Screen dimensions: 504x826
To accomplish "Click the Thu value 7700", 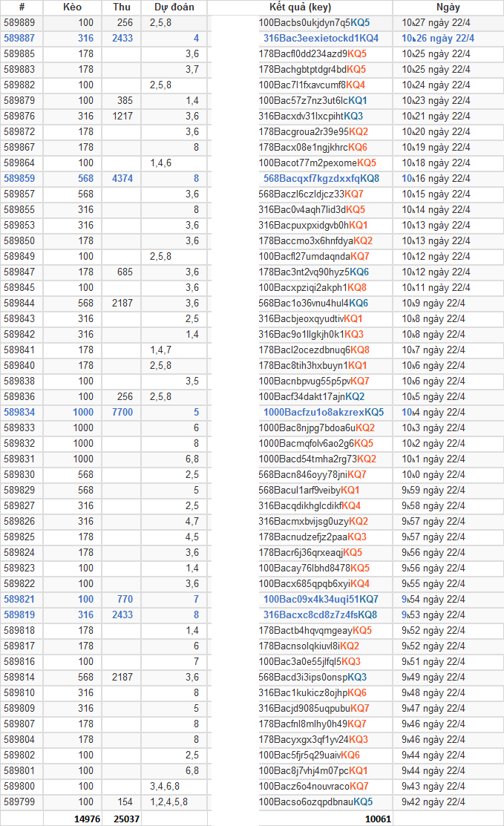I will coord(122,412).
